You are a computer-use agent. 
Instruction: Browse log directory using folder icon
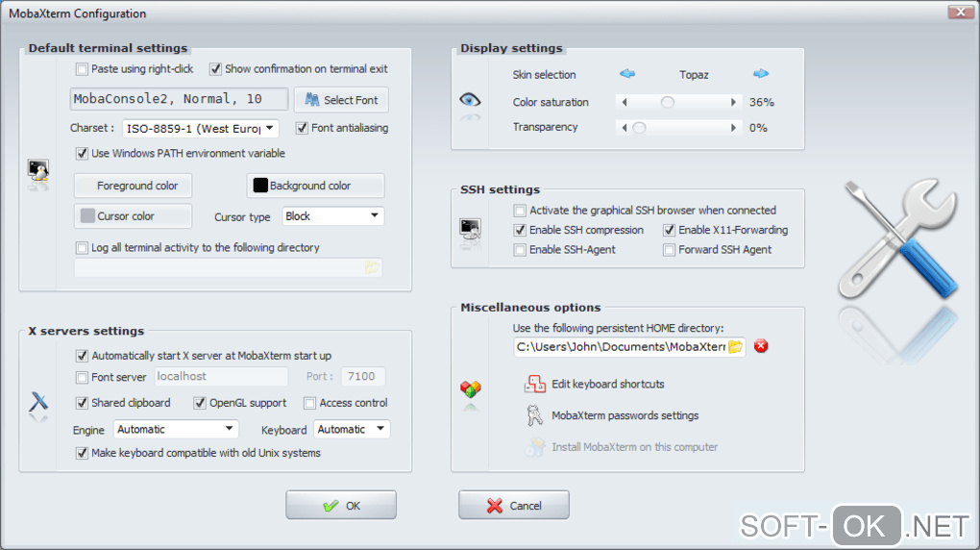[371, 268]
